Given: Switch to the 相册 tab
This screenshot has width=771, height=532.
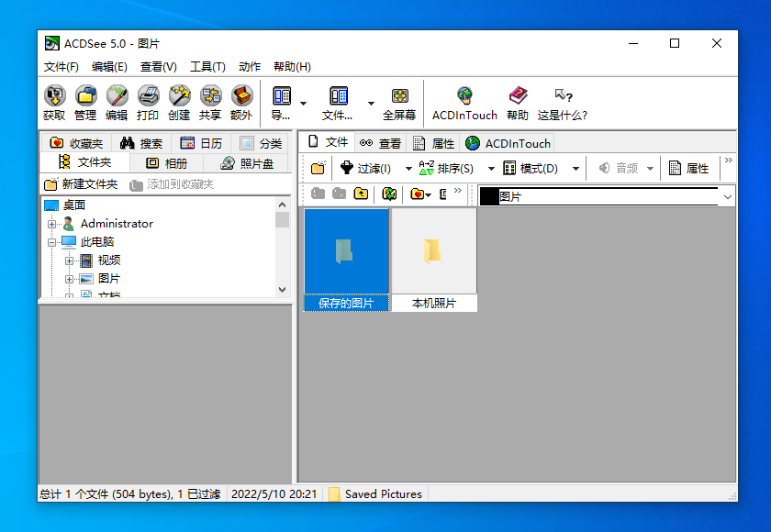Looking at the screenshot, I should tap(167, 163).
